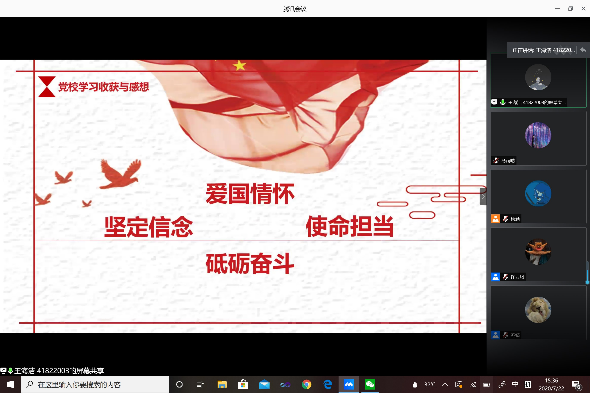Open File Explorer from taskbar
The width and height of the screenshot is (590, 393).
pos(222,384)
